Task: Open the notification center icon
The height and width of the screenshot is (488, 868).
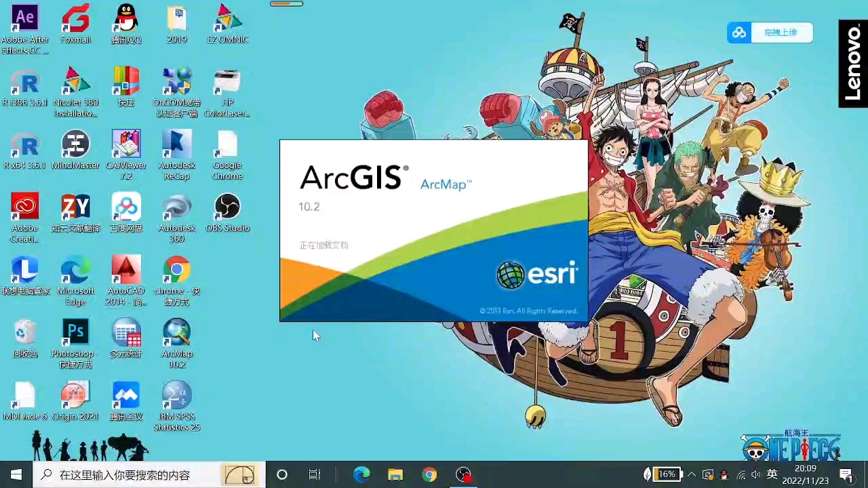Action: pyautogui.click(x=846, y=474)
